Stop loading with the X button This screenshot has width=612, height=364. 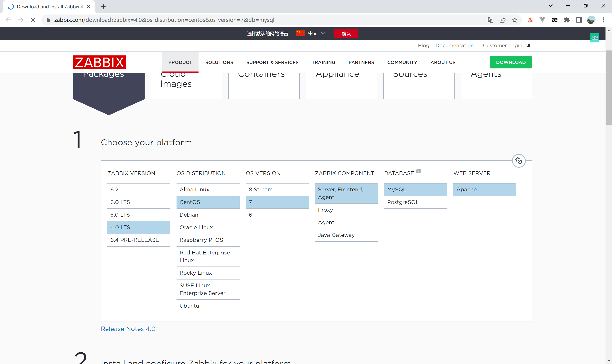[33, 20]
